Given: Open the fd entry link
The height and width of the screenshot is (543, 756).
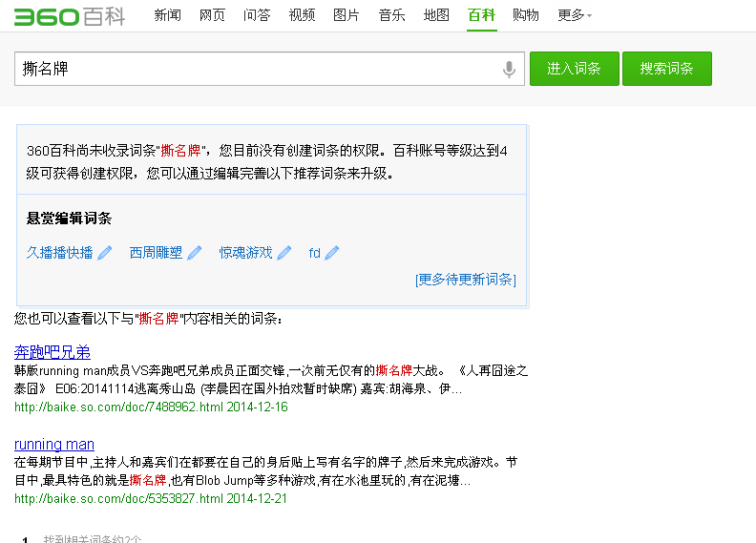Looking at the screenshot, I should [x=314, y=253].
